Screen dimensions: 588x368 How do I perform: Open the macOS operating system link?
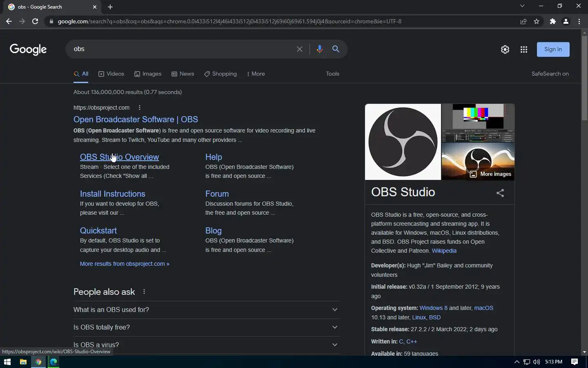point(483,308)
